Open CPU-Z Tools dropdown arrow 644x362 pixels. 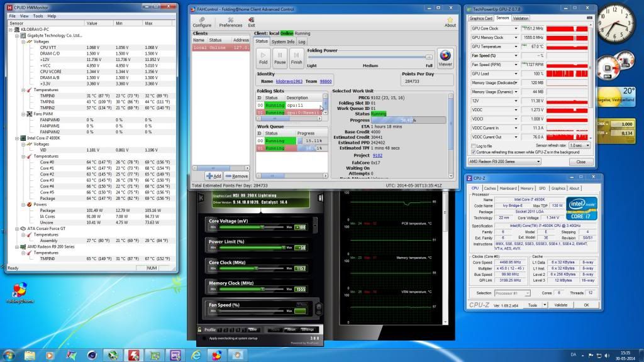coord(545,305)
